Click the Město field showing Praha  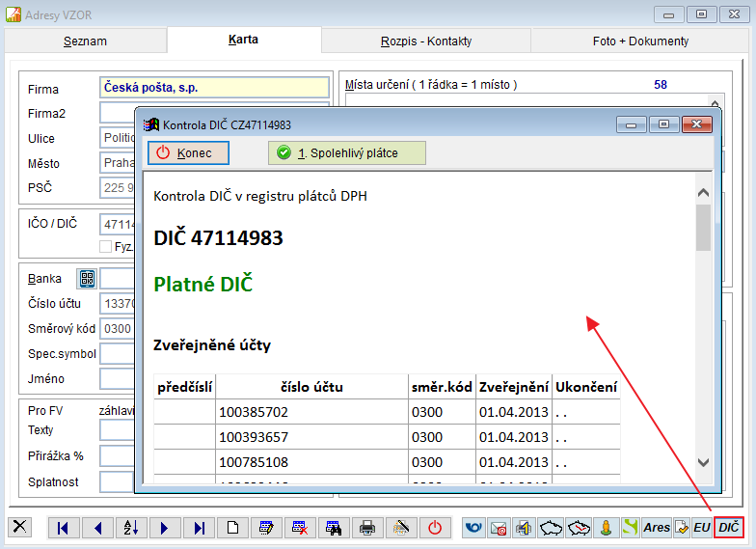click(x=118, y=163)
